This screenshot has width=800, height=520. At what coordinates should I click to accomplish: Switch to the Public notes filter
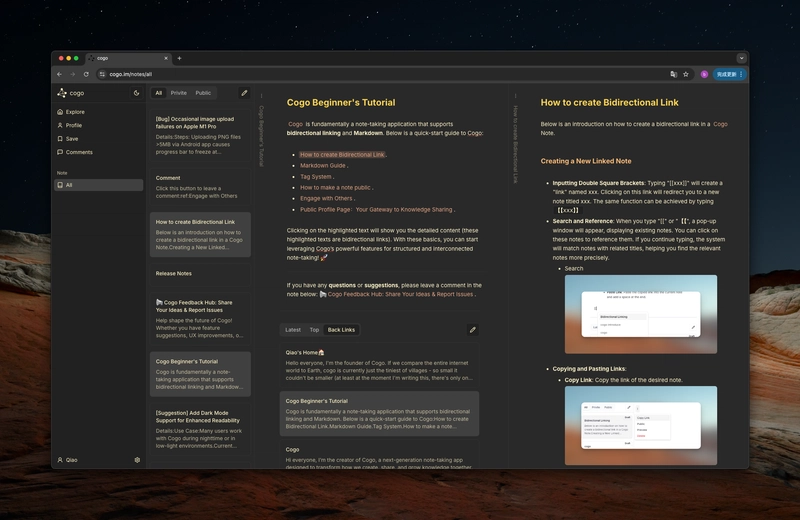[203, 93]
